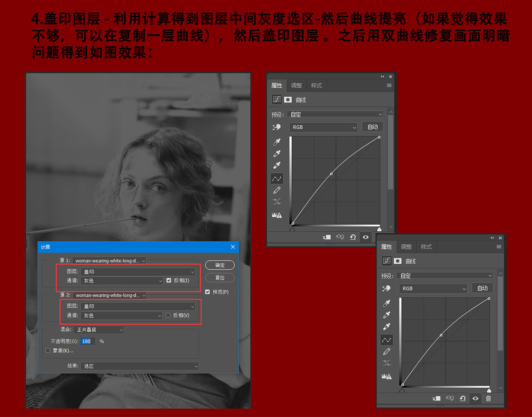This screenshot has width=532, height=417.
Task: Switch to the 样式 tab in lower panel
Action: pos(426,247)
